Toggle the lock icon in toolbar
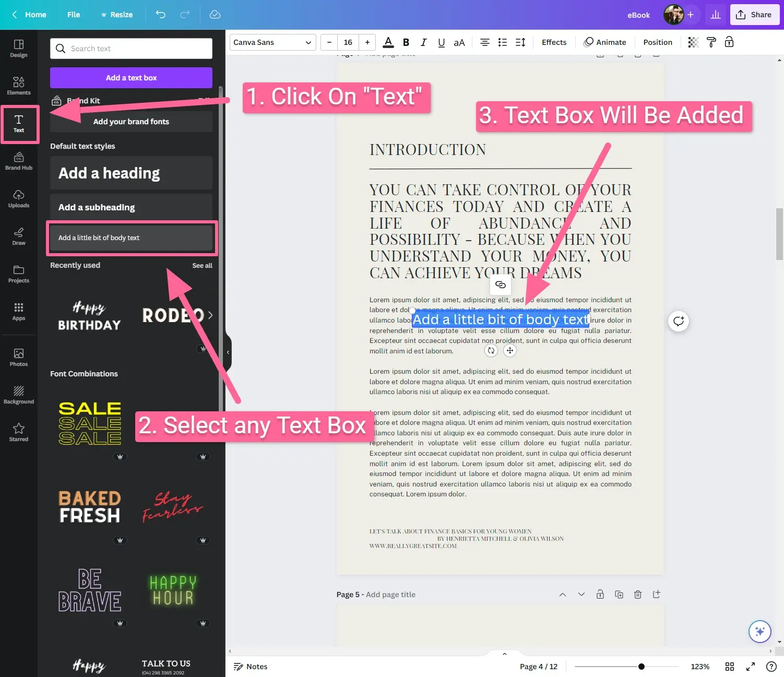Viewport: 784px width, 677px height. [x=729, y=42]
